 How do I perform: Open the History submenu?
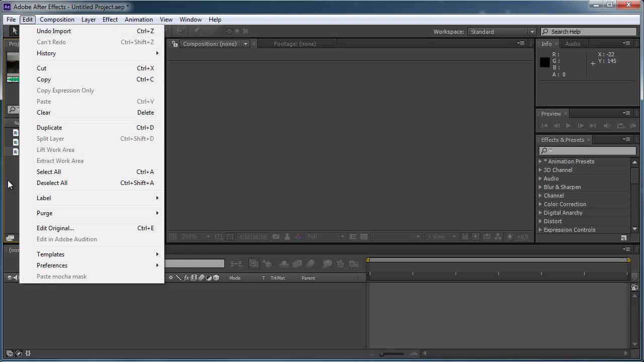click(x=92, y=53)
